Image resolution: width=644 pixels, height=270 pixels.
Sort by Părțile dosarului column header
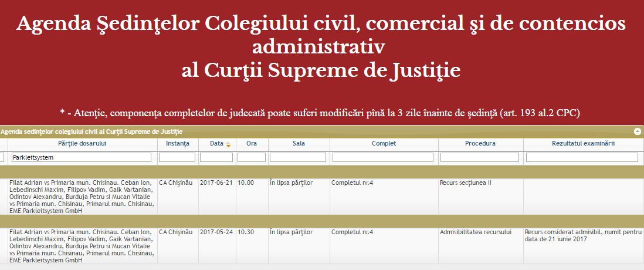coord(83,144)
